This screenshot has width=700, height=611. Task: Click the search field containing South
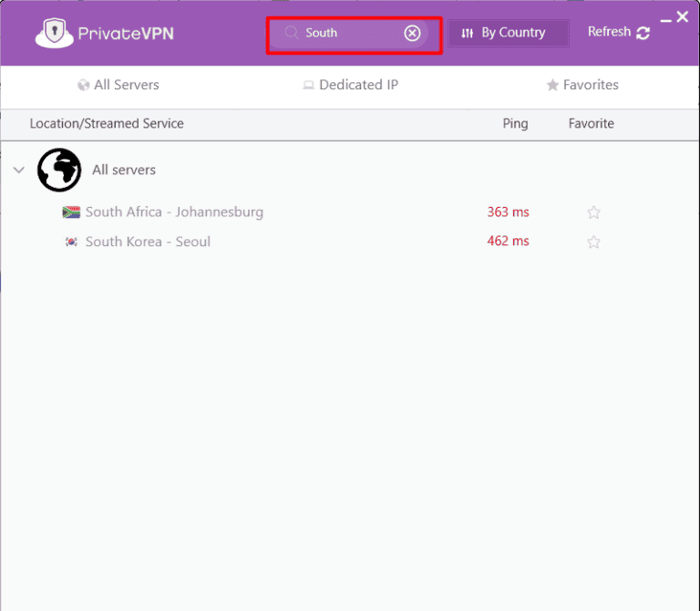[348, 33]
